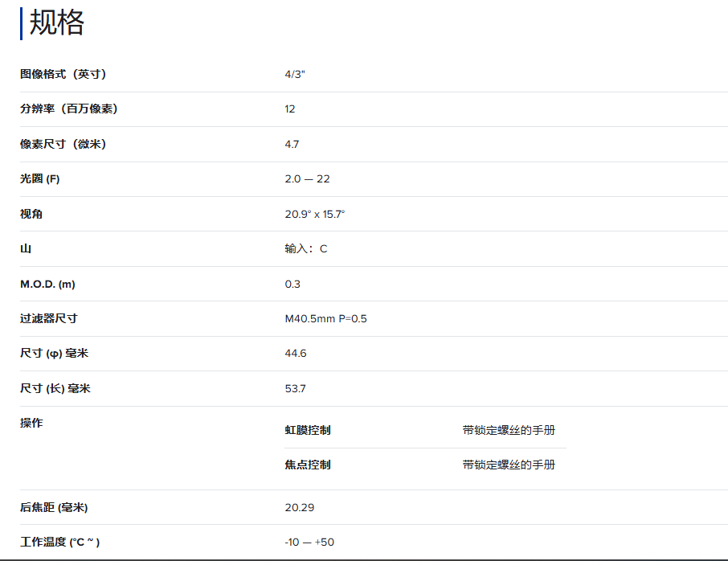Click the 20.9° x 15.7° view angle value
The image size is (728, 561).
click(x=314, y=214)
